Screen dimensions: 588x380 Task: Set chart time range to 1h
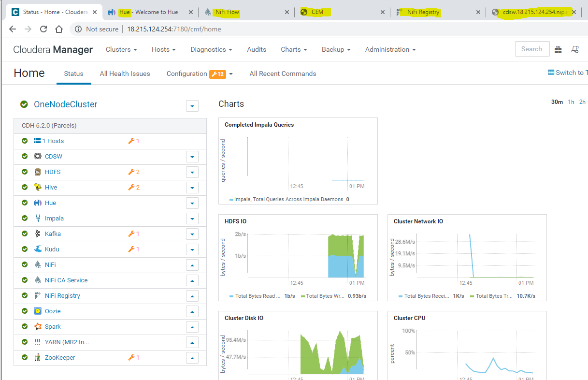point(571,102)
